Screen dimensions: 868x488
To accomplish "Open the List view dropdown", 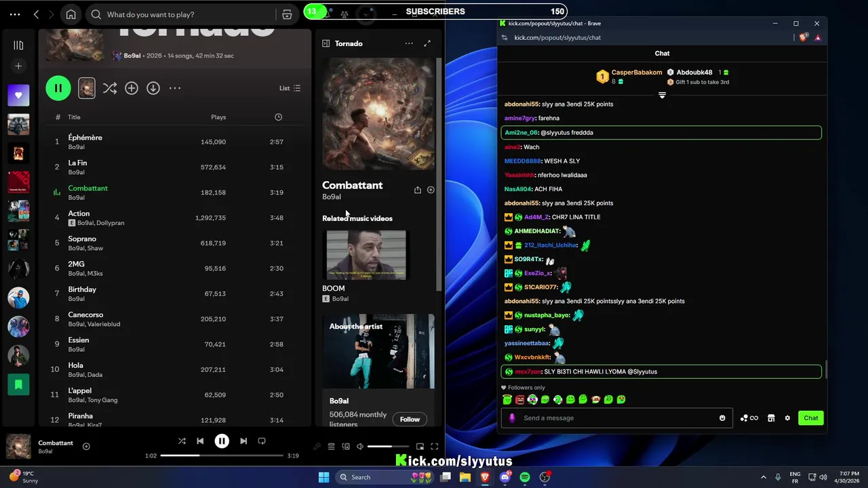I will pyautogui.click(x=290, y=88).
